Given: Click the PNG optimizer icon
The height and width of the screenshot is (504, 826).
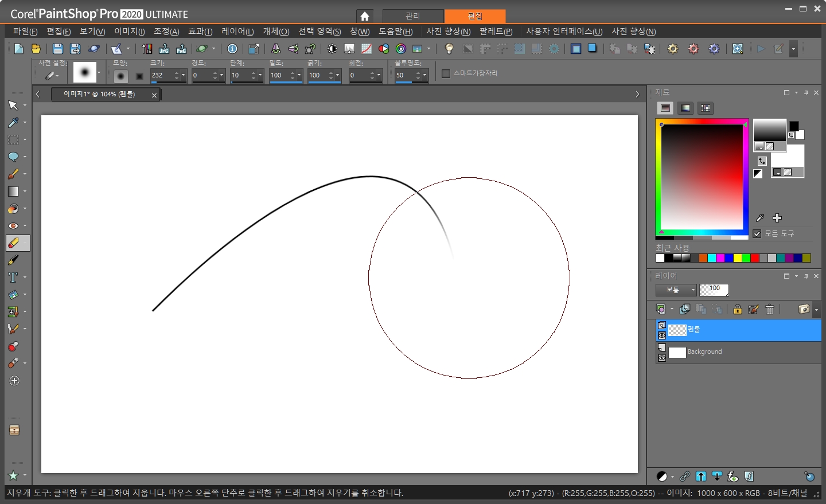Looking at the screenshot, I should [x=181, y=49].
